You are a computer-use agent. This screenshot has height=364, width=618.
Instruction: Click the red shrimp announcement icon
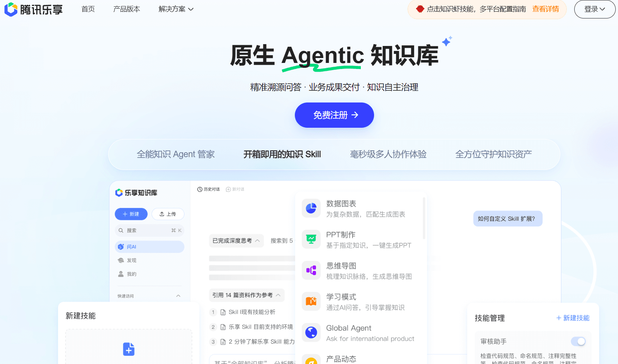420,9
